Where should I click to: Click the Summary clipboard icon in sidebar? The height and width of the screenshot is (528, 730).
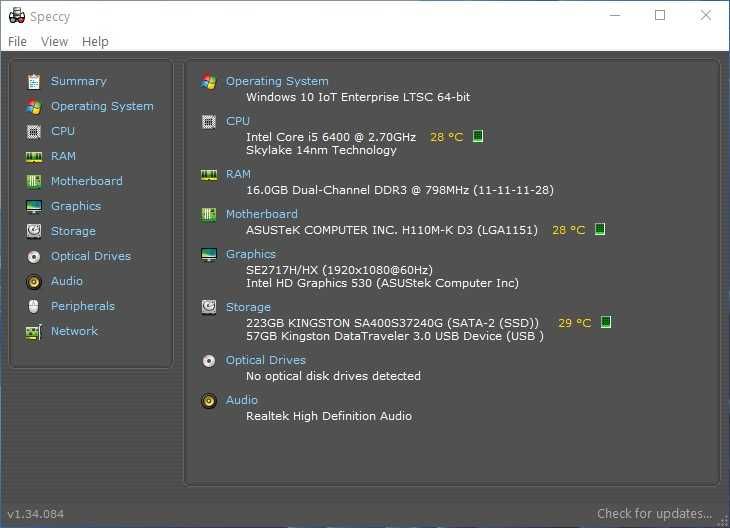point(34,81)
